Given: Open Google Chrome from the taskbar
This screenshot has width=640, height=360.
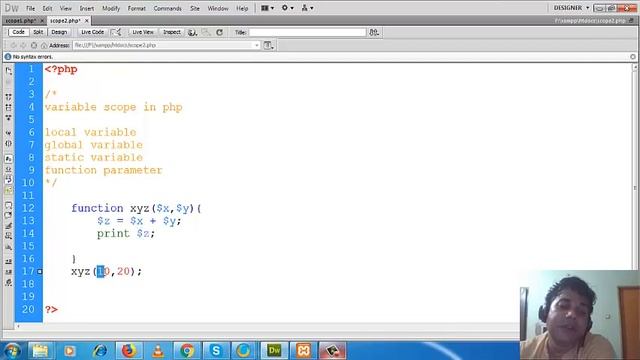Looking at the screenshot, I should click(187, 351).
